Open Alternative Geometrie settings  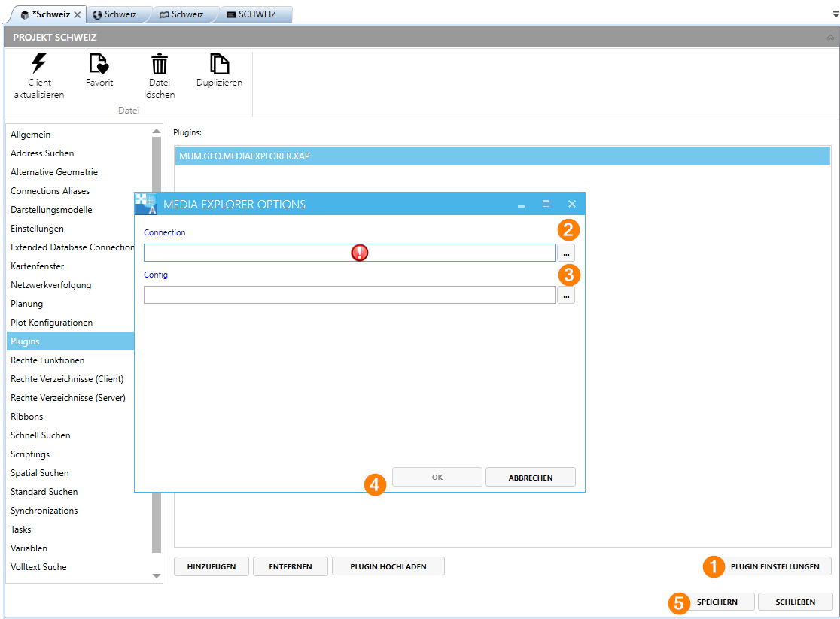[x=54, y=172]
